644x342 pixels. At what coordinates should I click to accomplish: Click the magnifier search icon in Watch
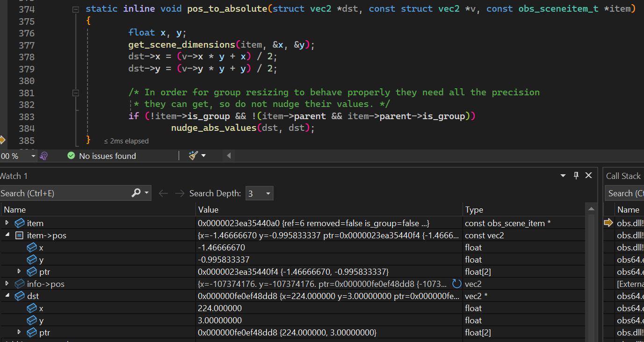point(136,193)
